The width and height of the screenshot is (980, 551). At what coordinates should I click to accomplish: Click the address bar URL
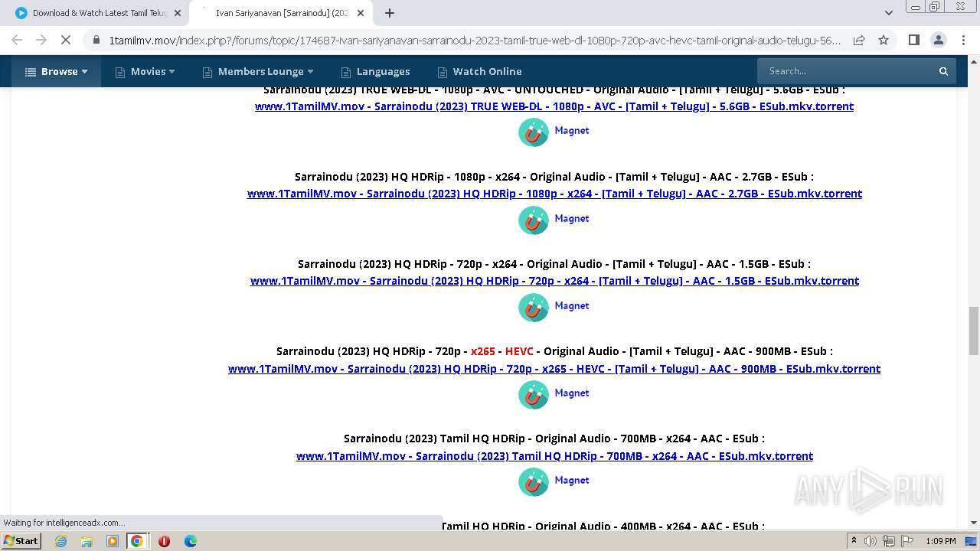click(x=475, y=41)
